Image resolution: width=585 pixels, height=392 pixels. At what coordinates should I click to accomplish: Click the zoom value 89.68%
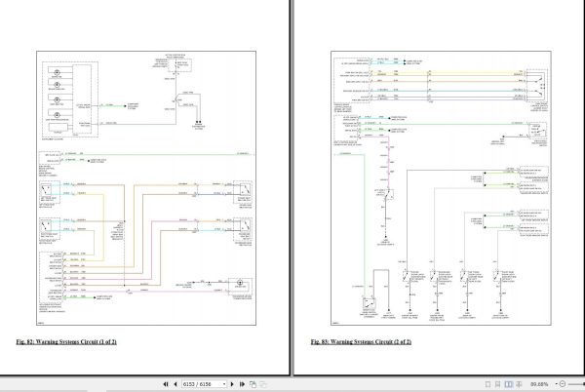(x=539, y=384)
